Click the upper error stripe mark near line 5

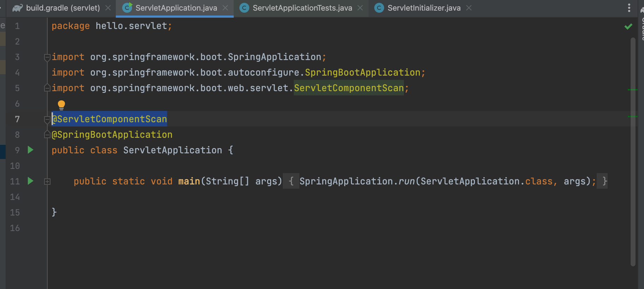(633, 90)
